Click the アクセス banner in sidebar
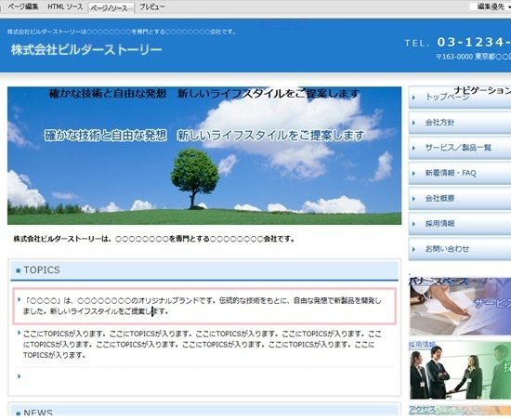This screenshot has width=511, height=420. tap(460, 410)
